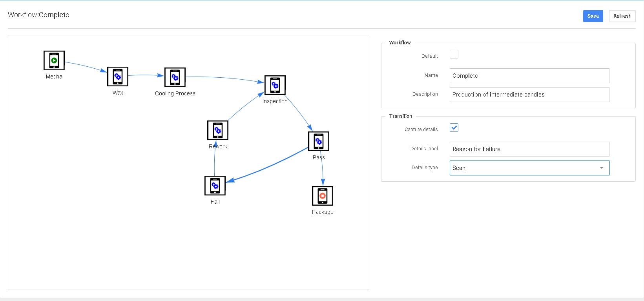Focus the Description text field
644x301 pixels.
click(529, 95)
